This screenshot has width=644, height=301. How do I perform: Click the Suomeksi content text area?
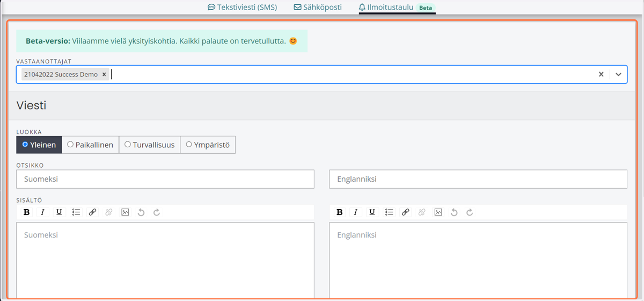pyautogui.click(x=165, y=261)
